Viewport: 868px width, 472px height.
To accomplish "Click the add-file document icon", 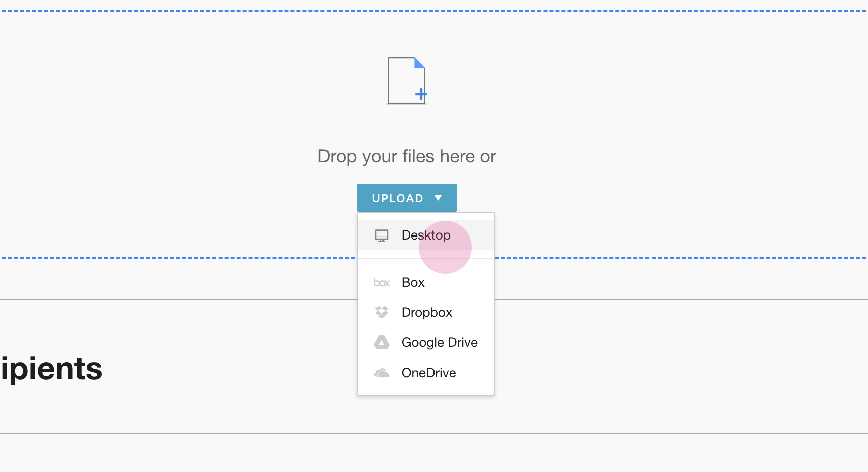I will point(406,81).
